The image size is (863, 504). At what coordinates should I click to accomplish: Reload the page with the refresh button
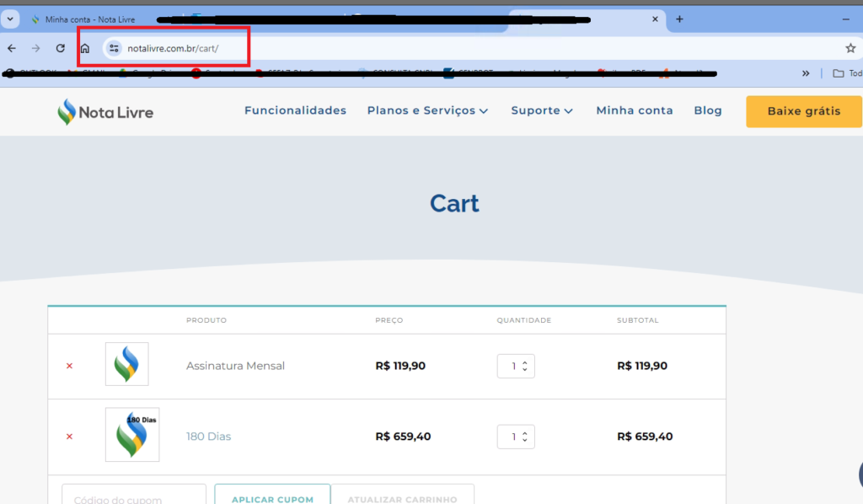(x=60, y=49)
